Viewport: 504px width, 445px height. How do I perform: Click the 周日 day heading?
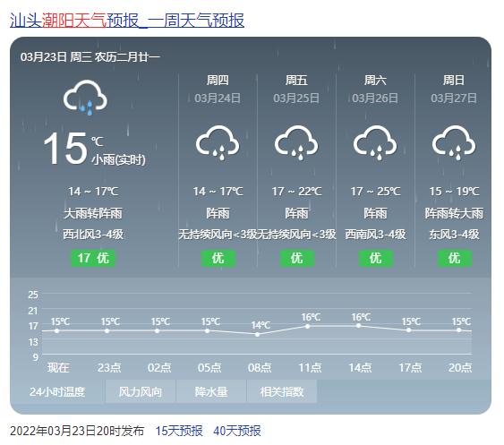(x=454, y=80)
